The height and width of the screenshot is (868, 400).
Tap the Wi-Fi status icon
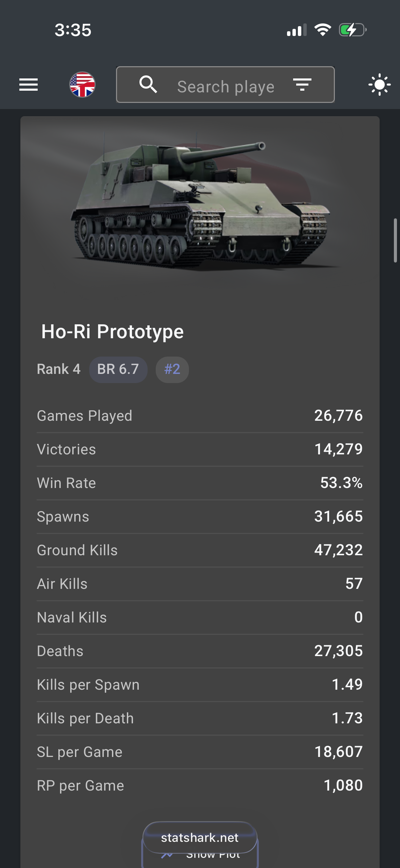323,30
